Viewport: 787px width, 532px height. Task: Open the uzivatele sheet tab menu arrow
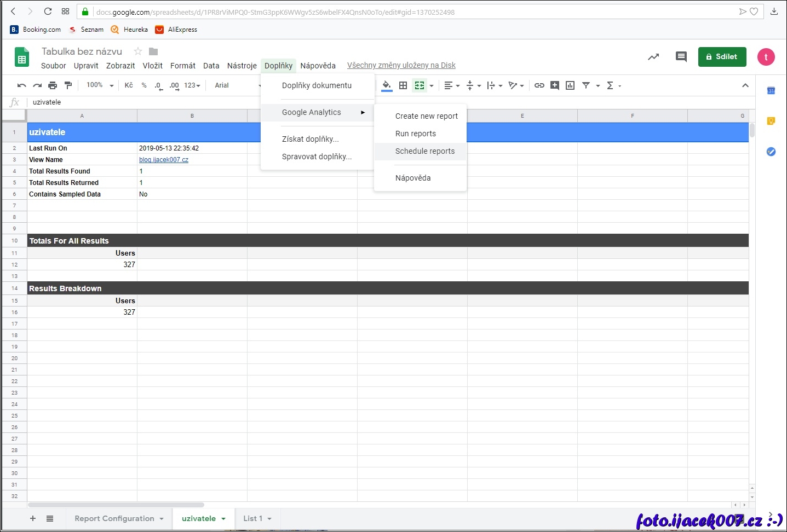coord(223,519)
